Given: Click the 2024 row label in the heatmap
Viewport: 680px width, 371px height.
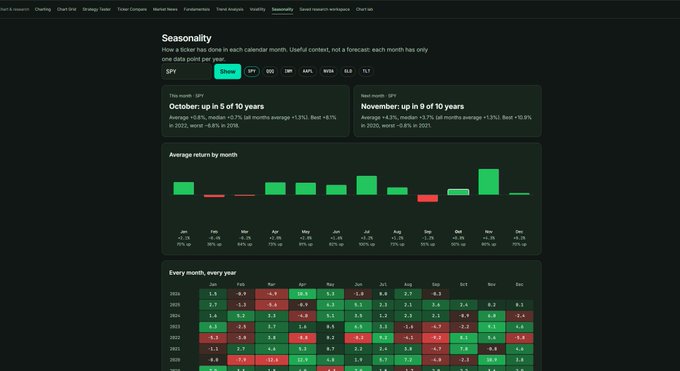Looking at the screenshot, I should point(175,316).
